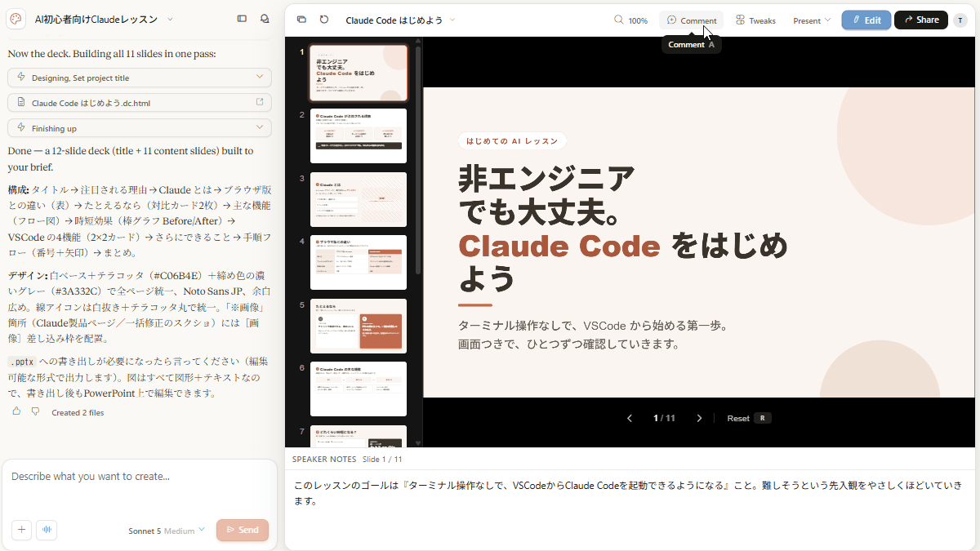980x551 pixels.
Task: Start voice input with waveform icon
Action: 47,530
